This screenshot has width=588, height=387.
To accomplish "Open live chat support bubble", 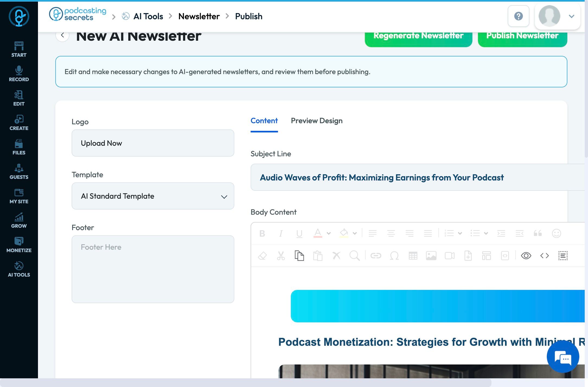I will click(x=563, y=357).
